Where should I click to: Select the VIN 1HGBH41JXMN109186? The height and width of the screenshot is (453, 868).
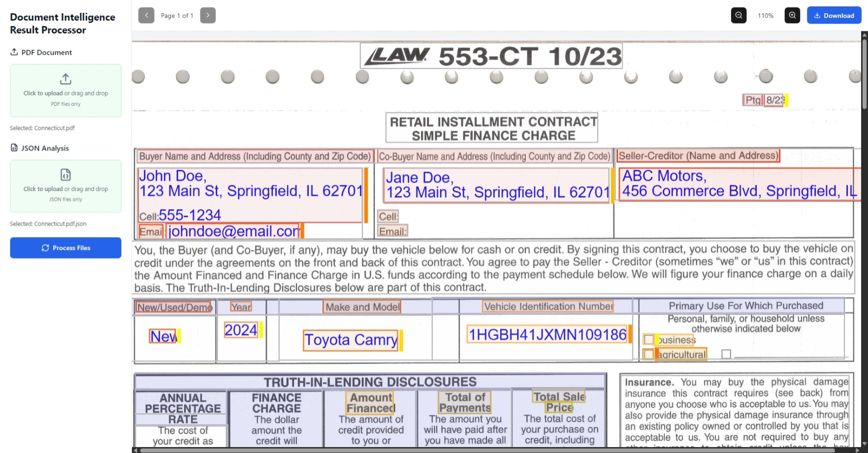tap(547, 334)
